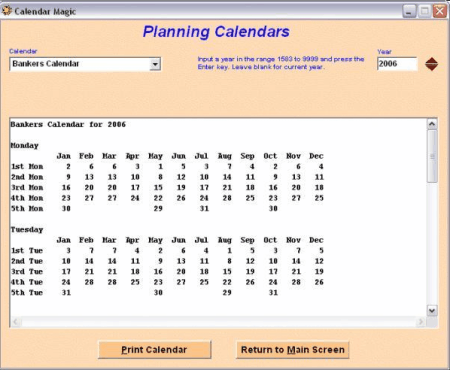The width and height of the screenshot is (450, 370).
Task: Open the Bankers Calendar dropdown arrow
Action: point(155,64)
